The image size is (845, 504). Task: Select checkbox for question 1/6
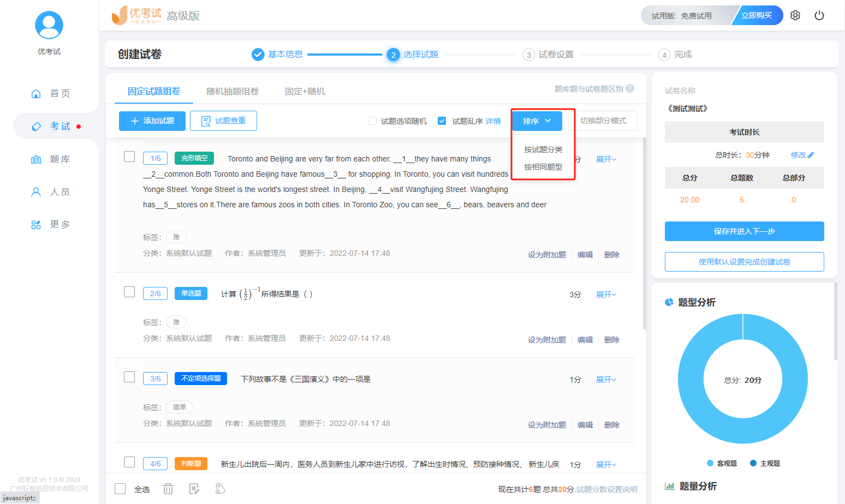[x=129, y=157]
